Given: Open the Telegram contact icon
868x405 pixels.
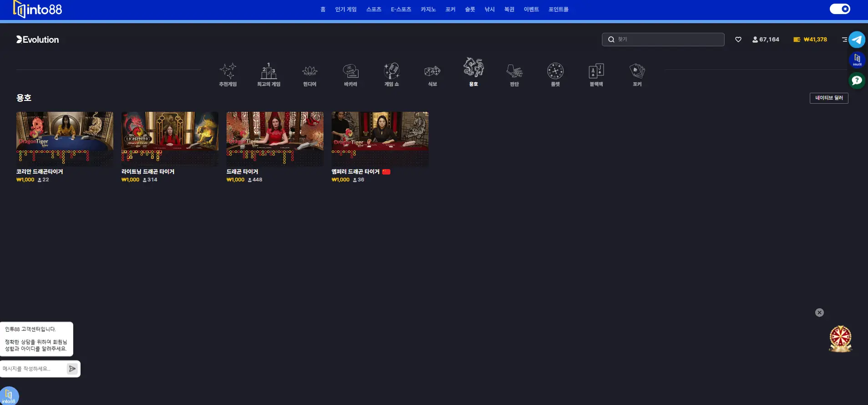Looking at the screenshot, I should coord(857,40).
